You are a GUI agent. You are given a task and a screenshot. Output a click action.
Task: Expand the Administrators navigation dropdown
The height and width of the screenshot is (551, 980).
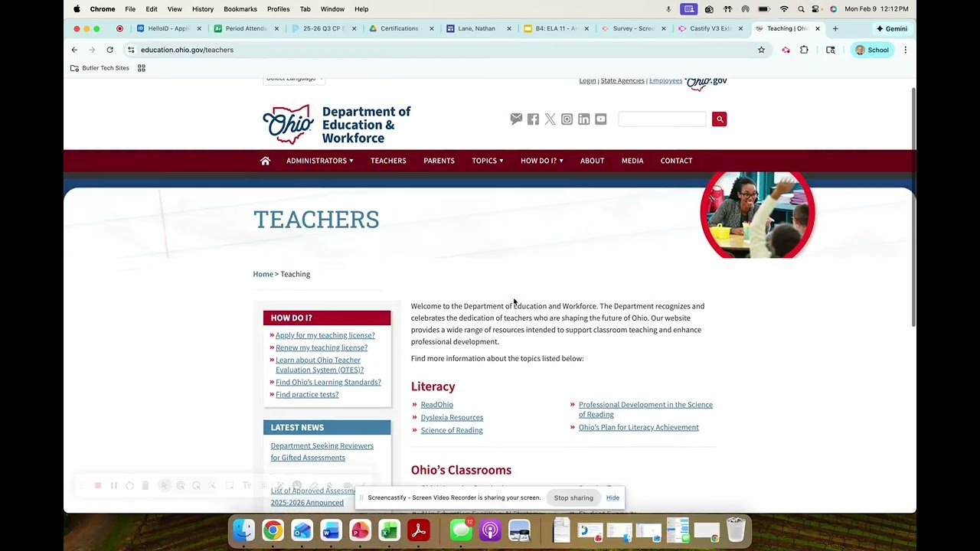click(x=319, y=161)
